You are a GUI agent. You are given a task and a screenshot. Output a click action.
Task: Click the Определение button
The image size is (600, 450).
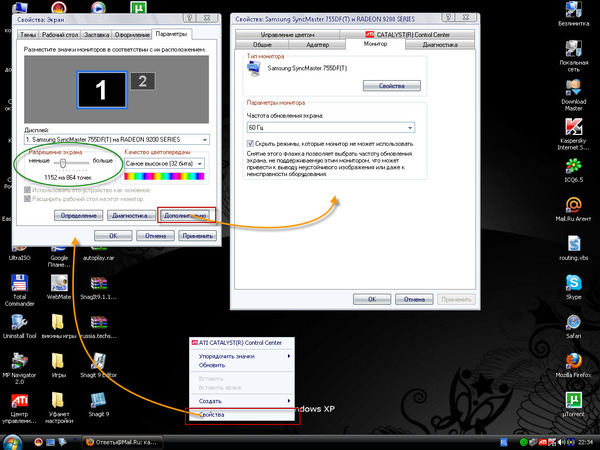[78, 215]
